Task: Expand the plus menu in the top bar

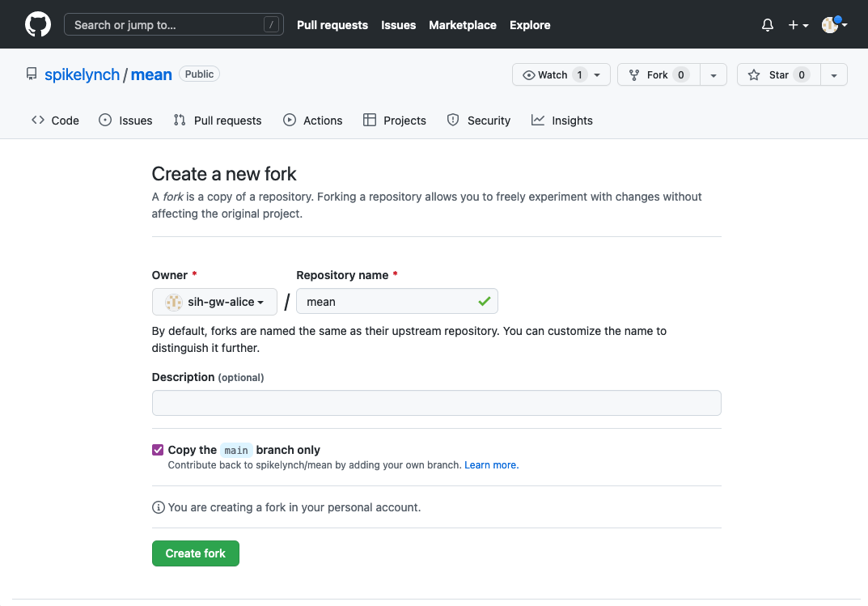Action: pos(798,25)
